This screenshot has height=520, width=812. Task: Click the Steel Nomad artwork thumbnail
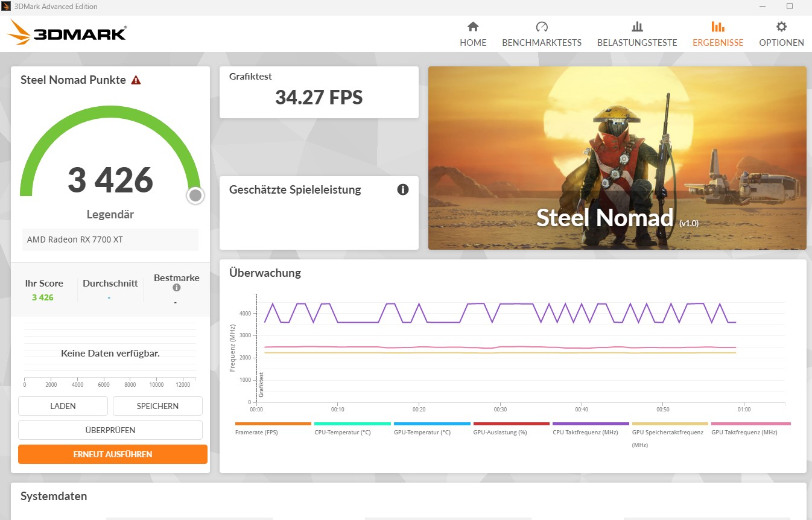tap(617, 158)
